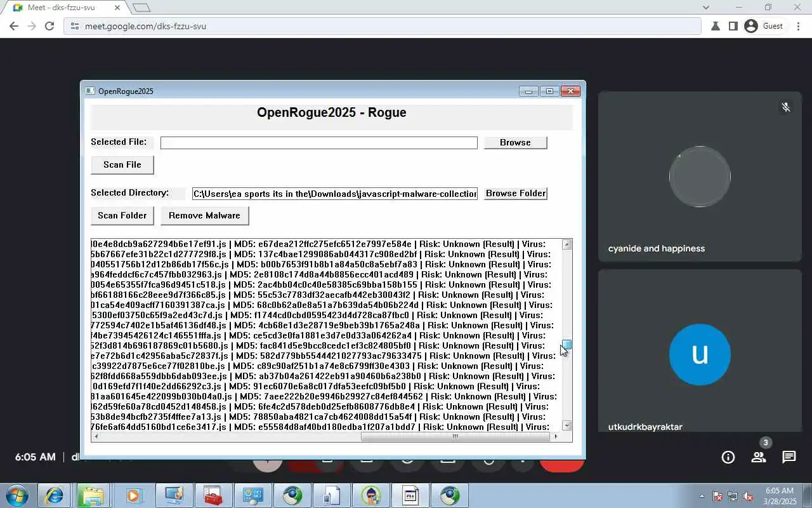This screenshot has width=812, height=508.
Task: Select the Meet - dks-fzzu-svu tab
Action: [67, 8]
